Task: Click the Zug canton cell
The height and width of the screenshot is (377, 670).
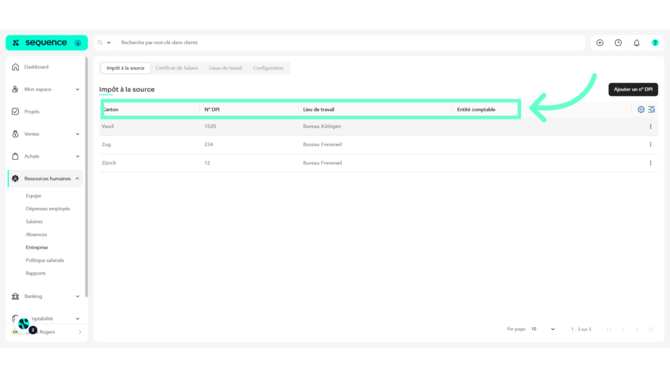Action: 106,144
